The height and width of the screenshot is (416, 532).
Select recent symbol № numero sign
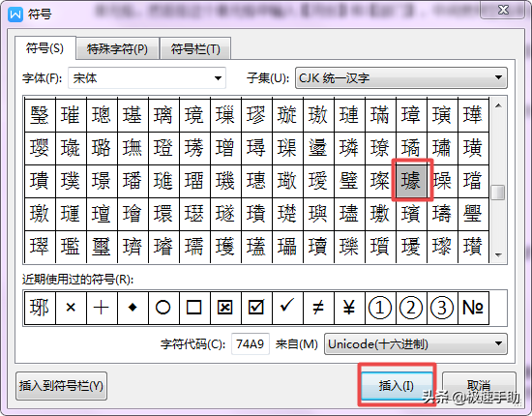(x=473, y=308)
